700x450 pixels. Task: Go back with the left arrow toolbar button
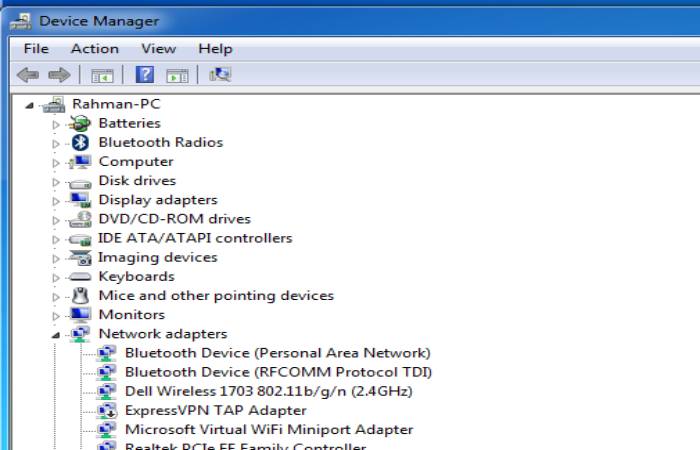click(x=28, y=75)
